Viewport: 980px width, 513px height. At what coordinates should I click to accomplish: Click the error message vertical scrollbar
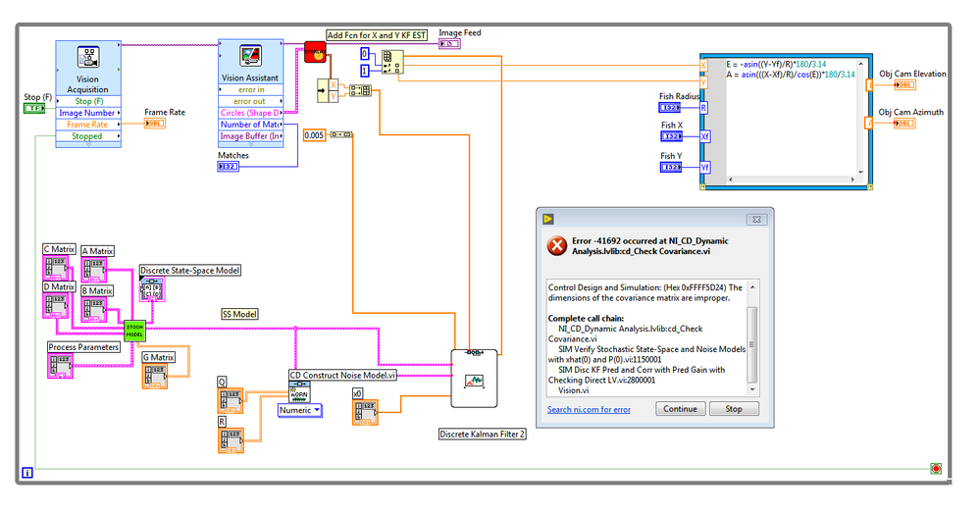752,337
